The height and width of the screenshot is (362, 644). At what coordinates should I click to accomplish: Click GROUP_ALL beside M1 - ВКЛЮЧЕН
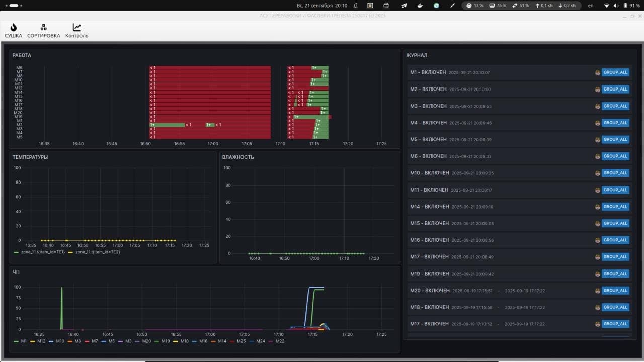click(x=615, y=72)
